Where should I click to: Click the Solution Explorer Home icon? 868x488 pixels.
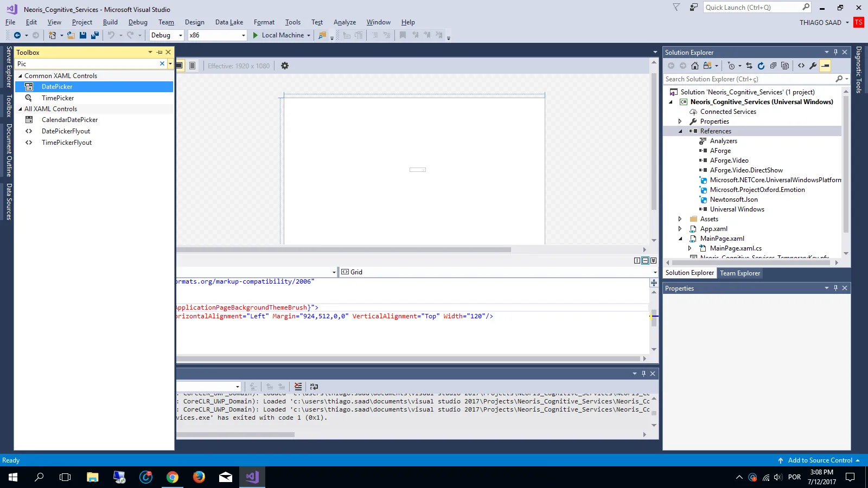point(695,66)
